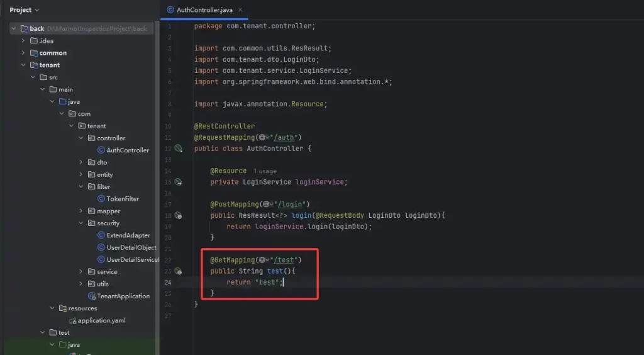Collapse the controller package
This screenshot has height=355, width=644.
coord(81,138)
